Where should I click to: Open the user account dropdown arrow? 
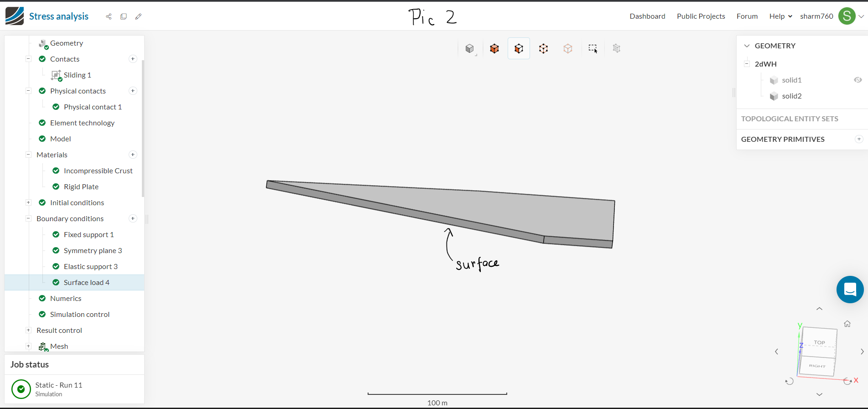click(x=861, y=16)
